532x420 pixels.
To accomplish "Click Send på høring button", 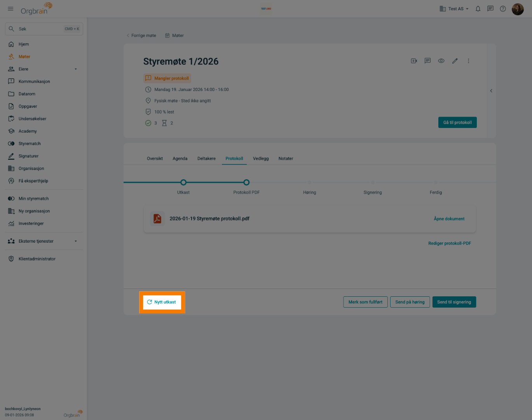I will tap(410, 302).
